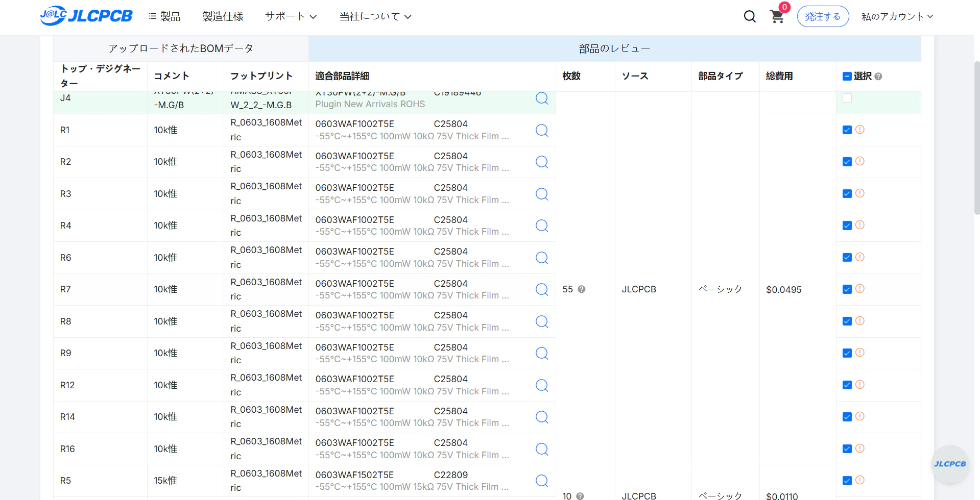
Task: Click the 発注する order button
Action: coord(823,17)
